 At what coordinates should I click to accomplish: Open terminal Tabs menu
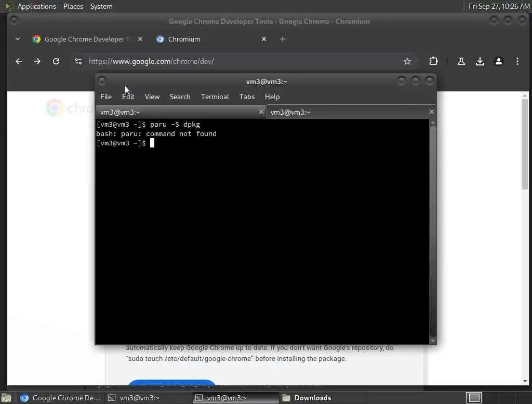[247, 97]
